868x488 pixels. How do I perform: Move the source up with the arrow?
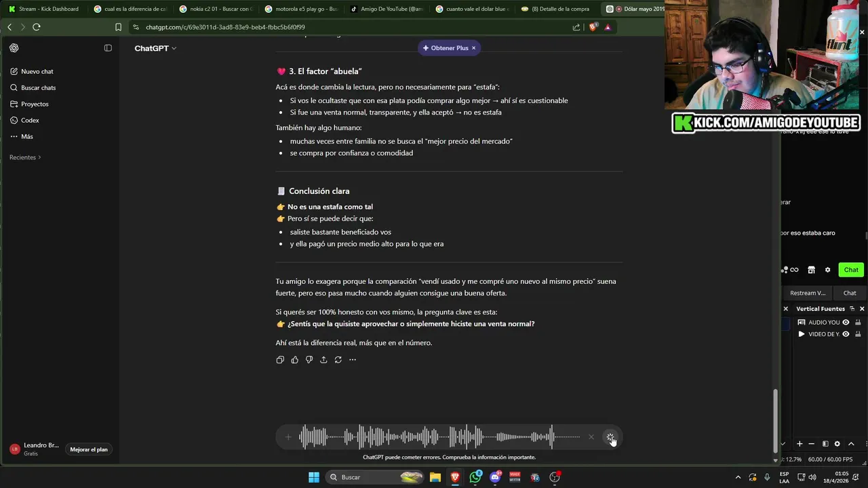pos(851,444)
